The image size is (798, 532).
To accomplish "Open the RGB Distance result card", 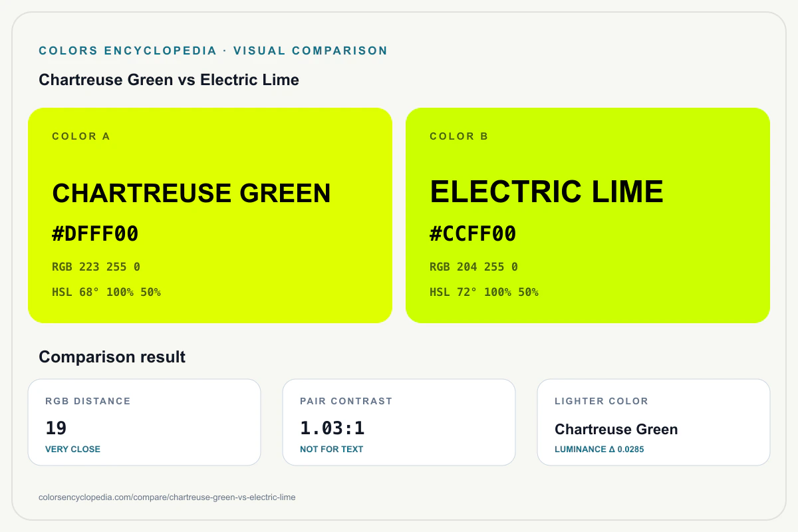I will (144, 422).
